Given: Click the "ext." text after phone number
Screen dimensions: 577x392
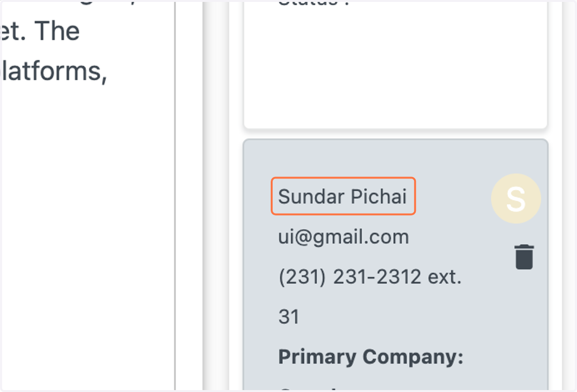Looking at the screenshot, I should (x=445, y=277).
